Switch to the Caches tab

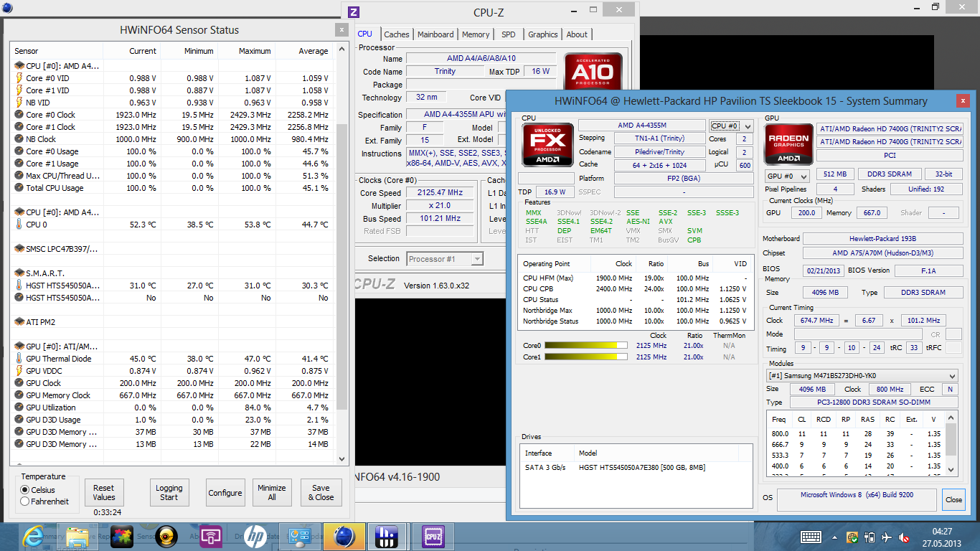coord(396,34)
